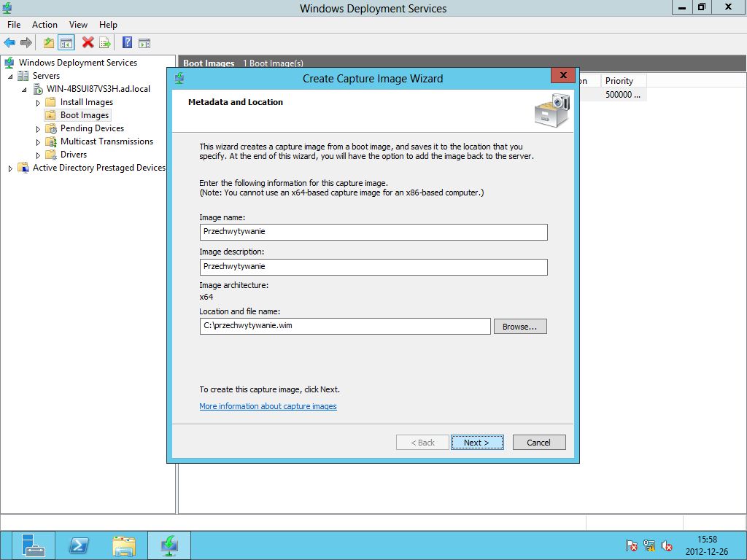Open Server Manager from the taskbar
The image size is (747, 560).
33,545
